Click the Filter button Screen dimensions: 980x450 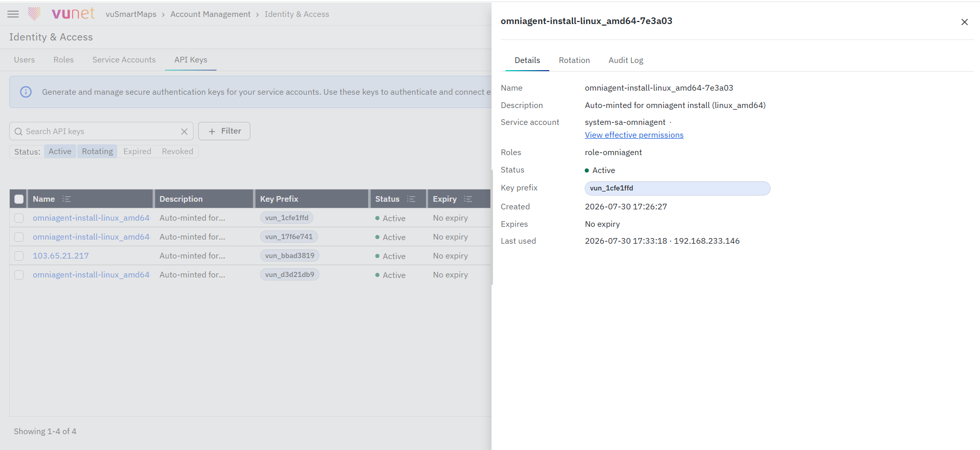(224, 131)
